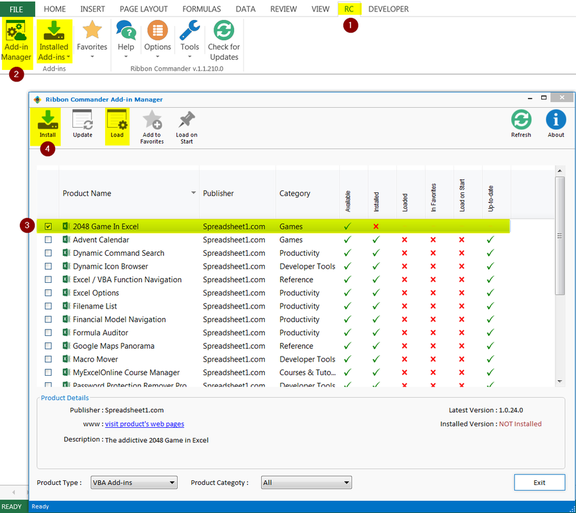Check the MyExcelOnline Course Manager checkbox
This screenshot has width=576, height=513.
[x=48, y=372]
